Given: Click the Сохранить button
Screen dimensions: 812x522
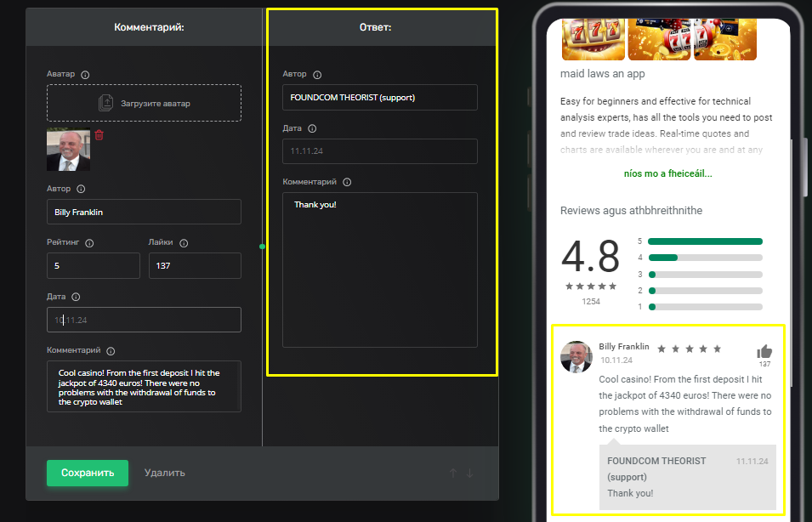Looking at the screenshot, I should [88, 473].
